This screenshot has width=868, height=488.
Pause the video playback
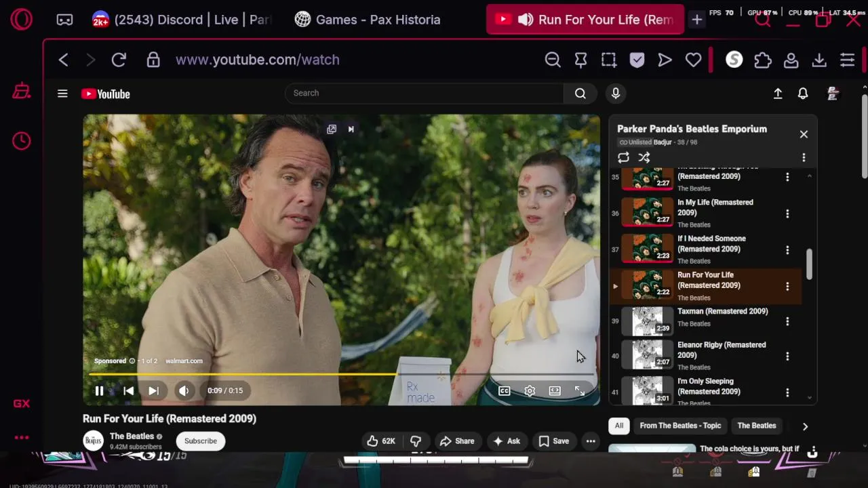point(99,390)
